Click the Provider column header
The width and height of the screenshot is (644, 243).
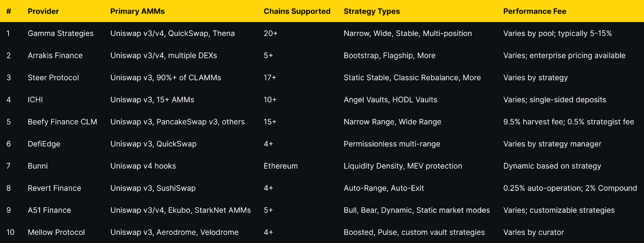click(x=43, y=11)
